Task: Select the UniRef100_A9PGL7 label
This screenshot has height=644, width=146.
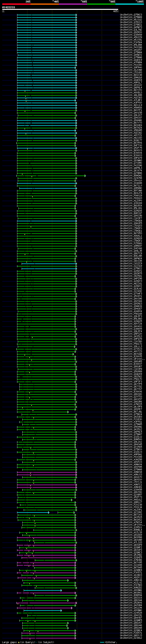Action: (x=131, y=82)
